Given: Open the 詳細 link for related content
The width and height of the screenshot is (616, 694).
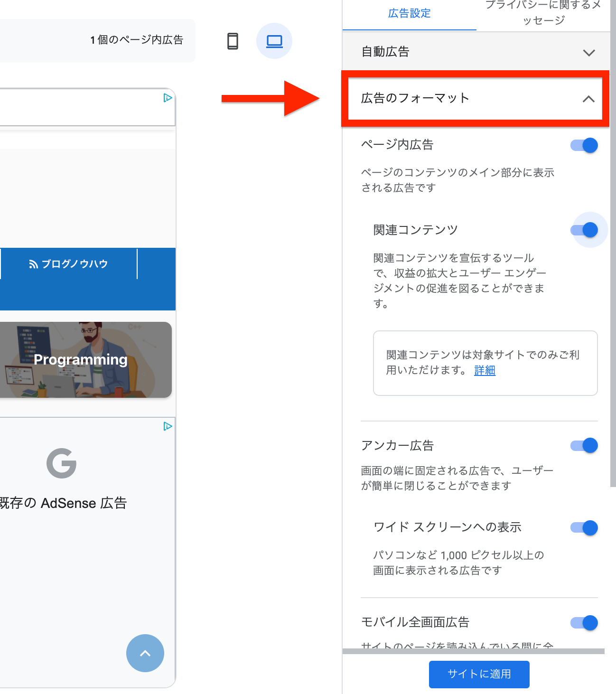Looking at the screenshot, I should (485, 370).
